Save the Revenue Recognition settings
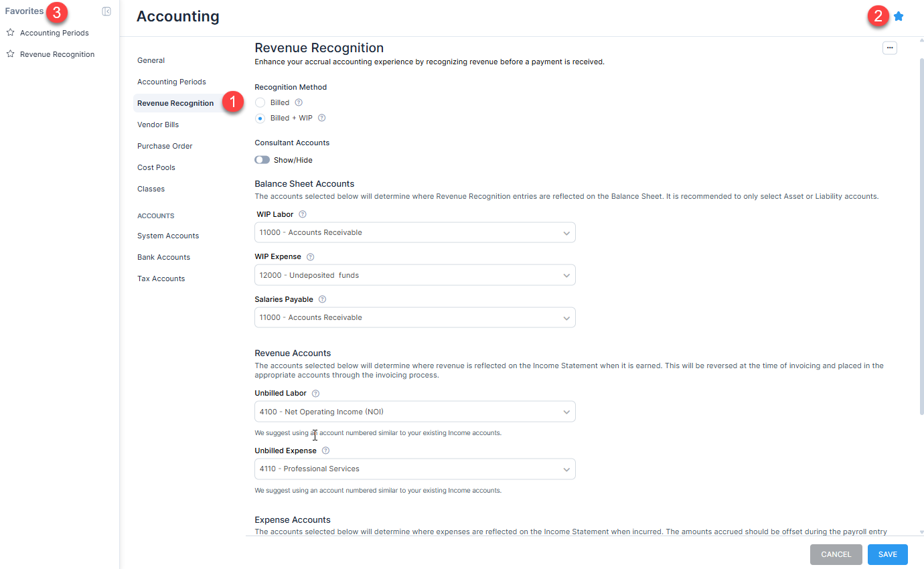This screenshot has height=569, width=924. coord(887,554)
